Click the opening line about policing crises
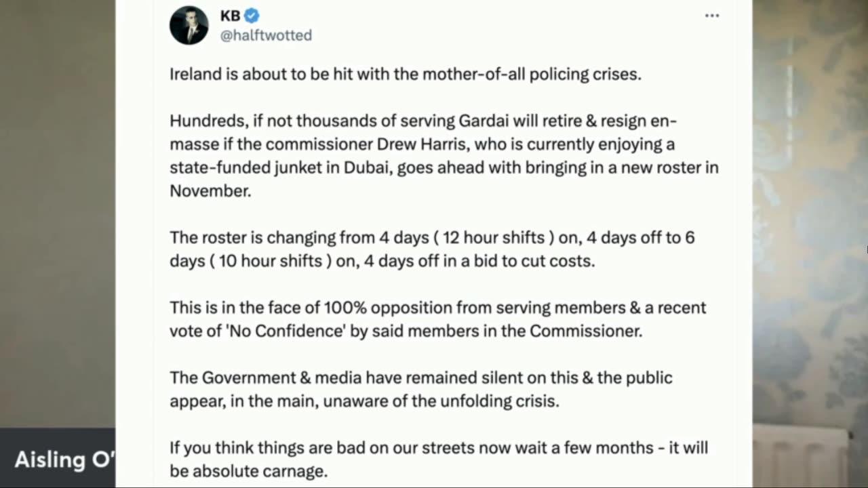The width and height of the screenshot is (868, 488). (405, 74)
